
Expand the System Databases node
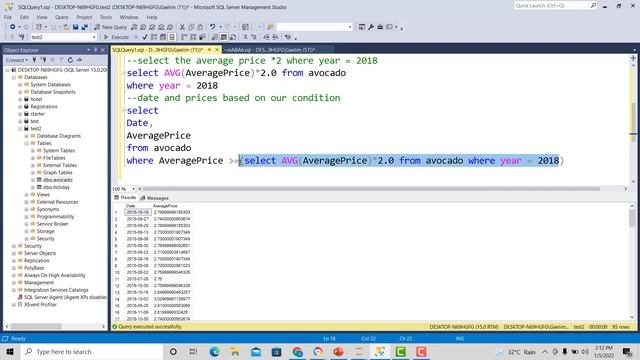pyautogui.click(x=20, y=84)
